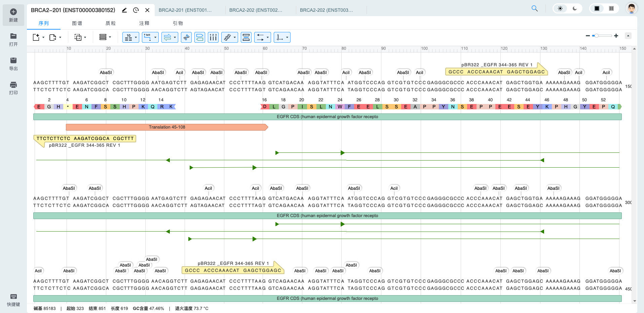Expand the selection-range dropdown arrow
The height and width of the screenshot is (313, 644).
[85, 37]
